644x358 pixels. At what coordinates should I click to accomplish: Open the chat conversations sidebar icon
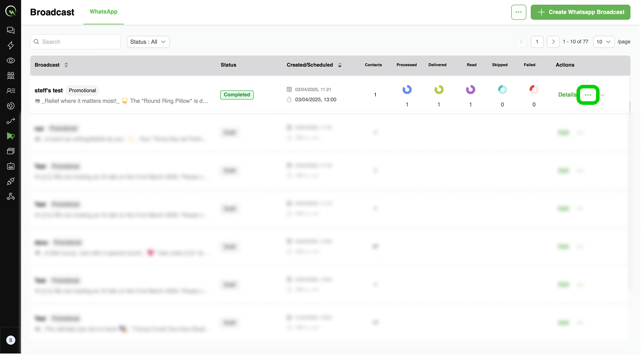click(11, 30)
